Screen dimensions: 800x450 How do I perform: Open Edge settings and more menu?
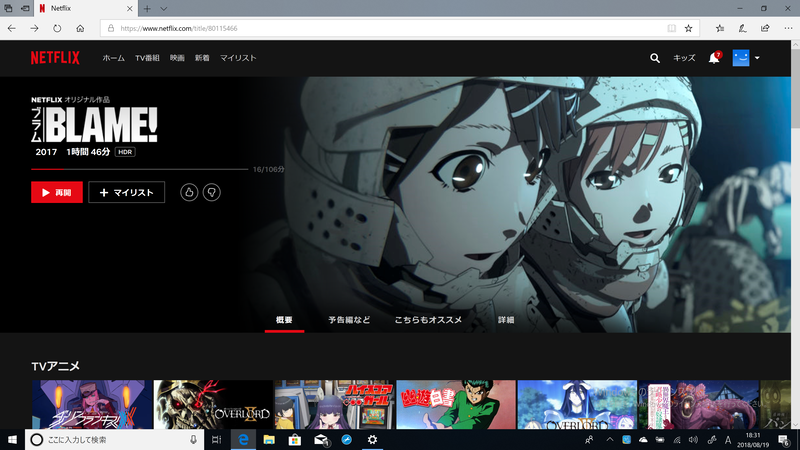click(788, 29)
